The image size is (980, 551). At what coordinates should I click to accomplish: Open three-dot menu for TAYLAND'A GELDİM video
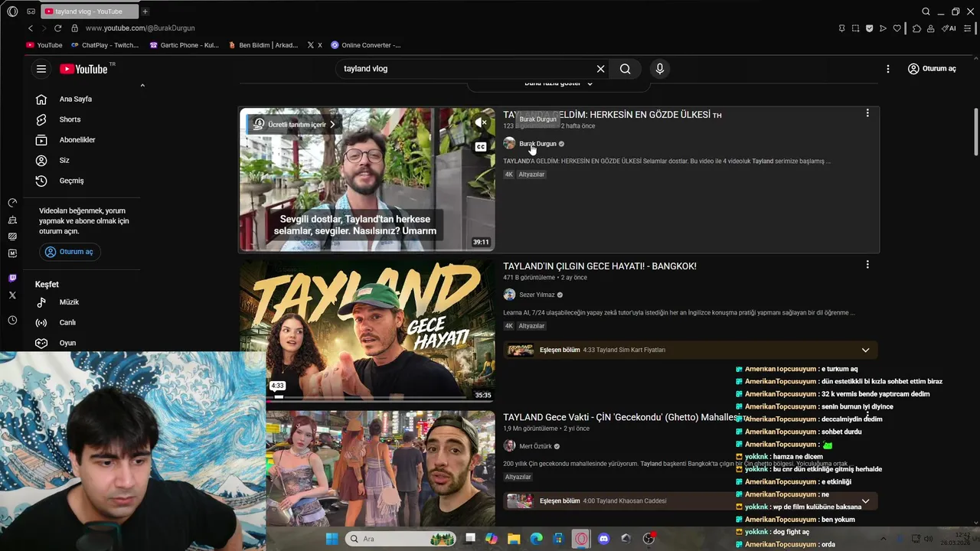(x=867, y=113)
